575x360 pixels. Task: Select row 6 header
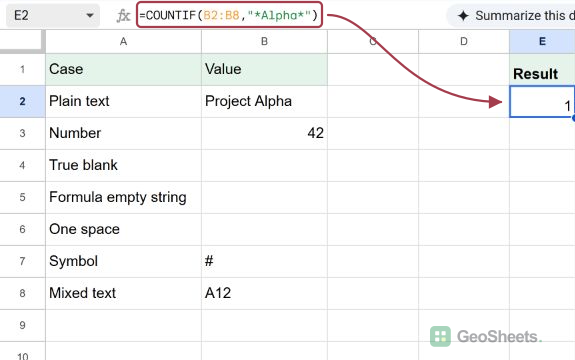pos(22,229)
